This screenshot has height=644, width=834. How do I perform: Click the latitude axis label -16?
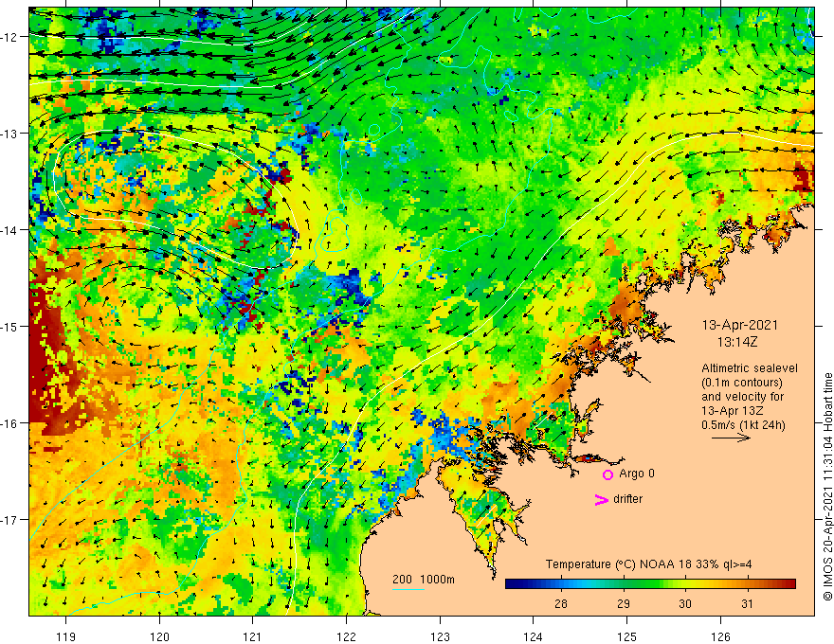[10, 423]
